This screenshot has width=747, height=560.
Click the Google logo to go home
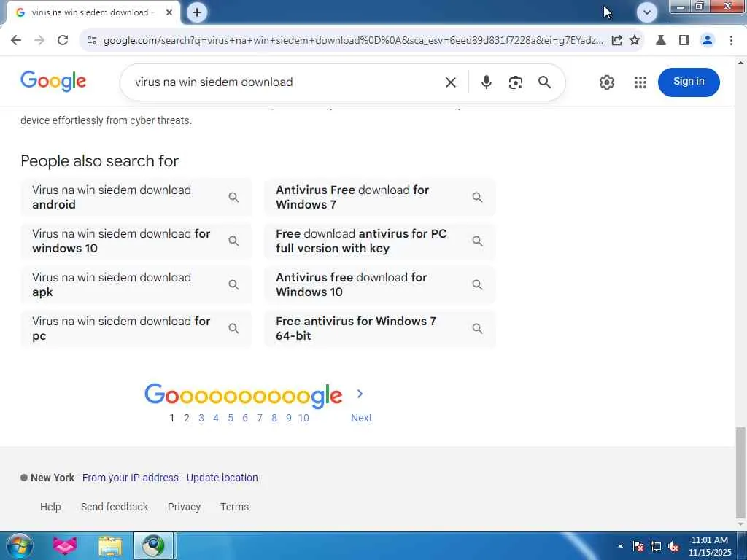point(53,81)
